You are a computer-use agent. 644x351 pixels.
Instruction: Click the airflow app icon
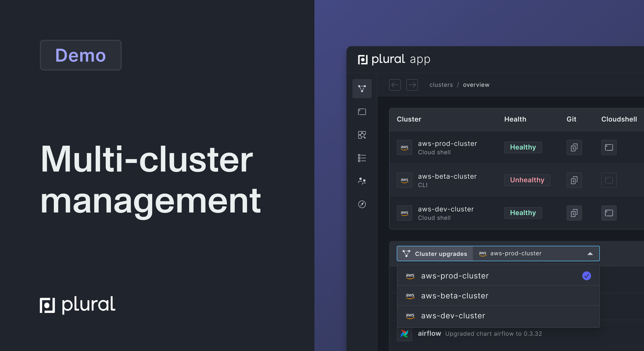(x=404, y=333)
